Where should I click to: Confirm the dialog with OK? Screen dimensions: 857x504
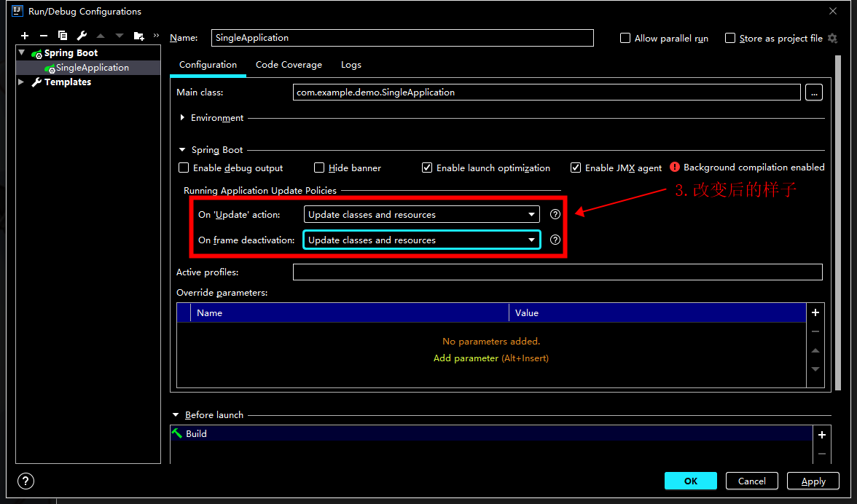[x=691, y=481]
